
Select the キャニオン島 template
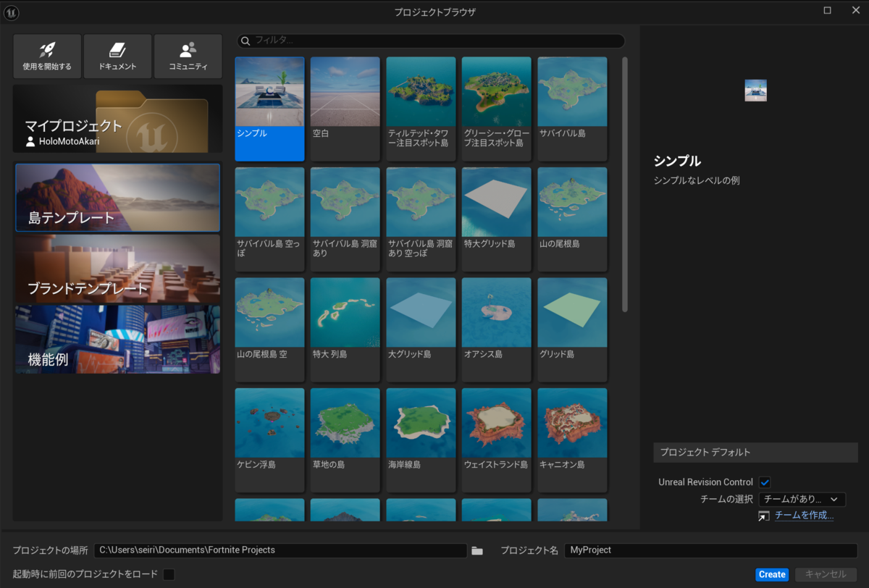[572, 440]
